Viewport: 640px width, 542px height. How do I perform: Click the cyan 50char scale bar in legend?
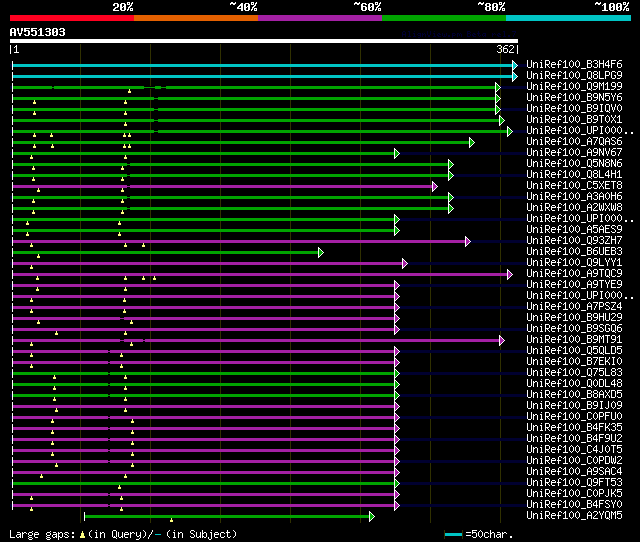click(x=453, y=534)
